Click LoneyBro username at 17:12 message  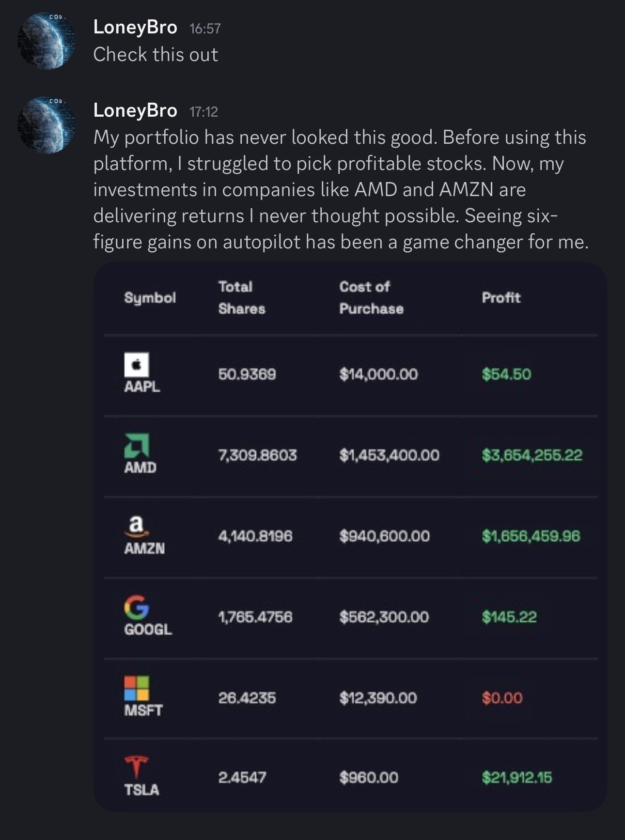[135, 110]
